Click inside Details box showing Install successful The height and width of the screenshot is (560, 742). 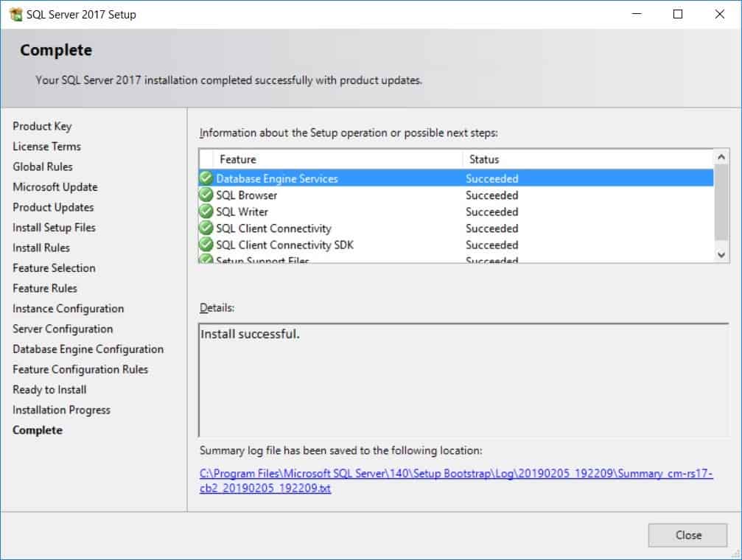463,380
